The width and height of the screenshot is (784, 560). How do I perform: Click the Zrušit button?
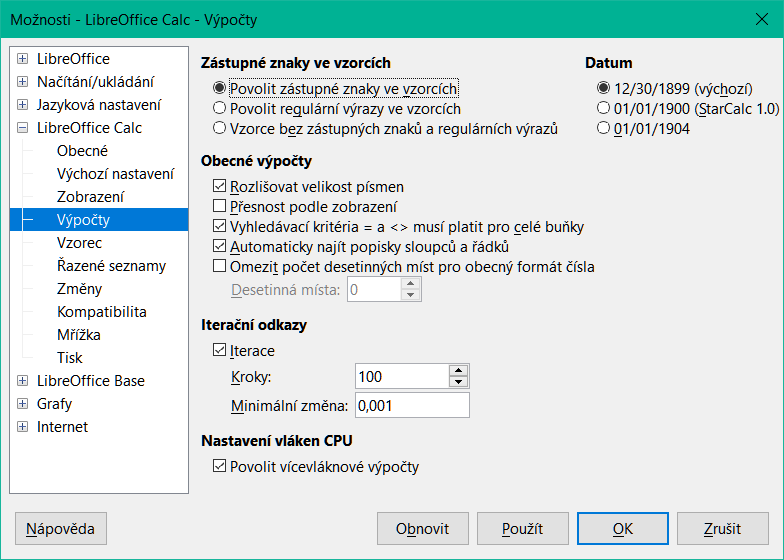[x=722, y=528]
